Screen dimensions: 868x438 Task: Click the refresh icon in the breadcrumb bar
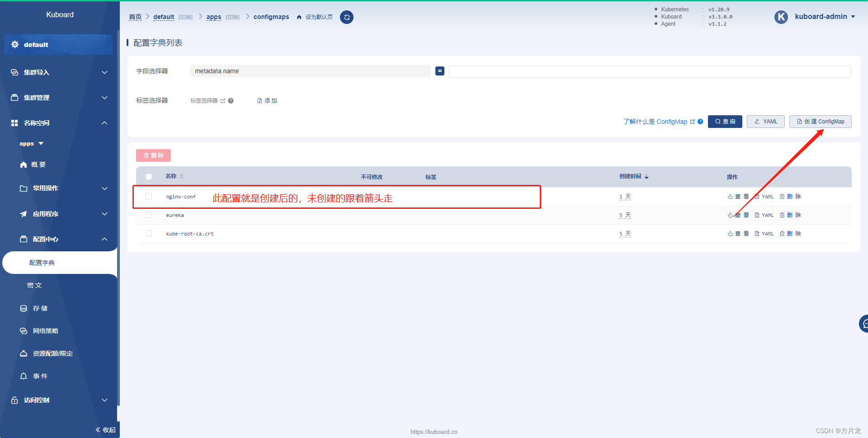coord(346,17)
